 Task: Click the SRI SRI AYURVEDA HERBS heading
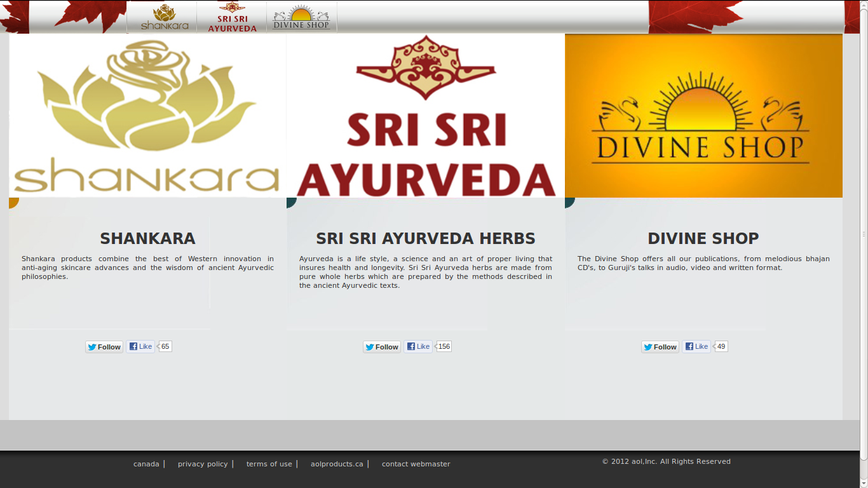point(426,238)
